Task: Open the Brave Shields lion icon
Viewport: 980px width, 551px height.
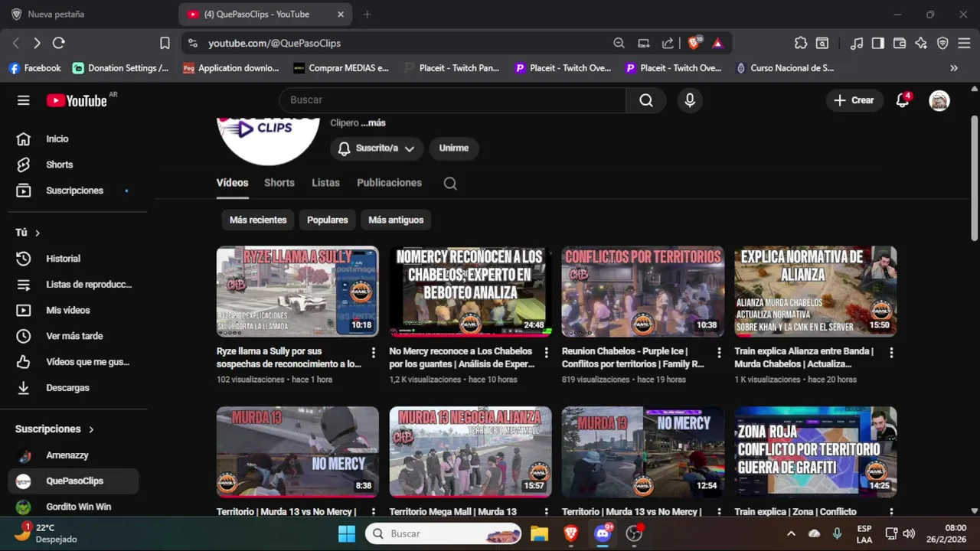Action: (x=694, y=43)
